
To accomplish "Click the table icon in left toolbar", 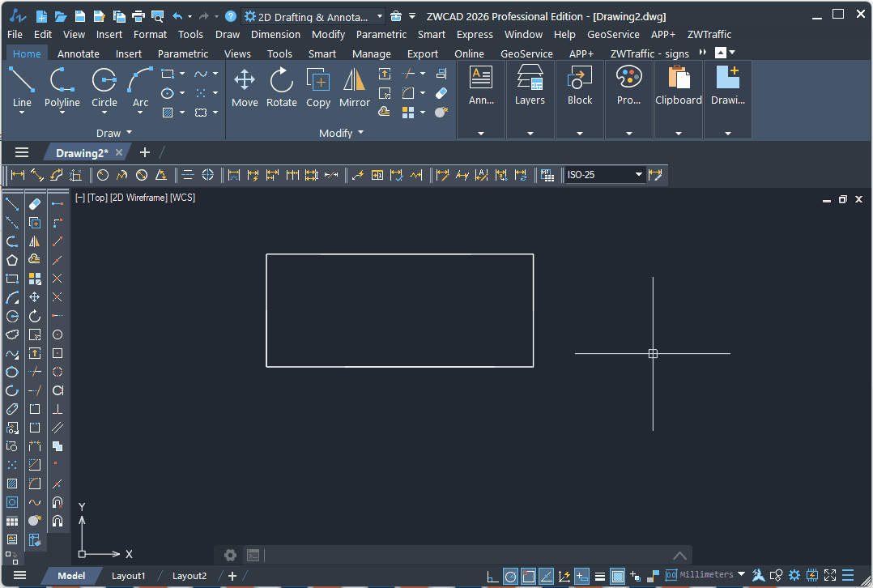I will (12, 522).
